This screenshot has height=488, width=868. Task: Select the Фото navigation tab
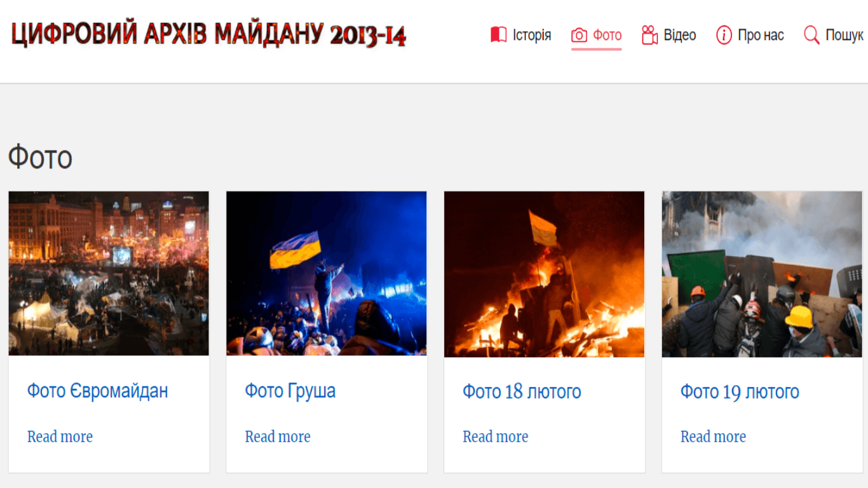tap(607, 35)
